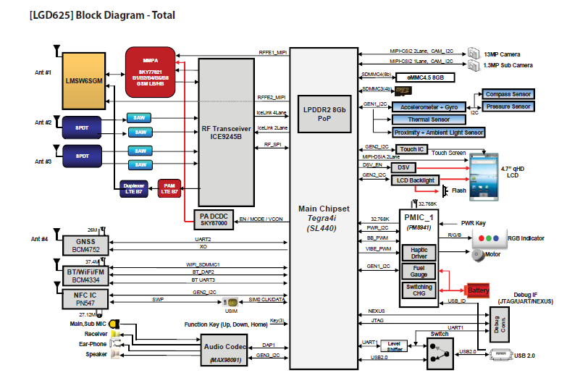Click the Switching CHG block
The height and width of the screenshot is (386, 588).
(x=419, y=290)
